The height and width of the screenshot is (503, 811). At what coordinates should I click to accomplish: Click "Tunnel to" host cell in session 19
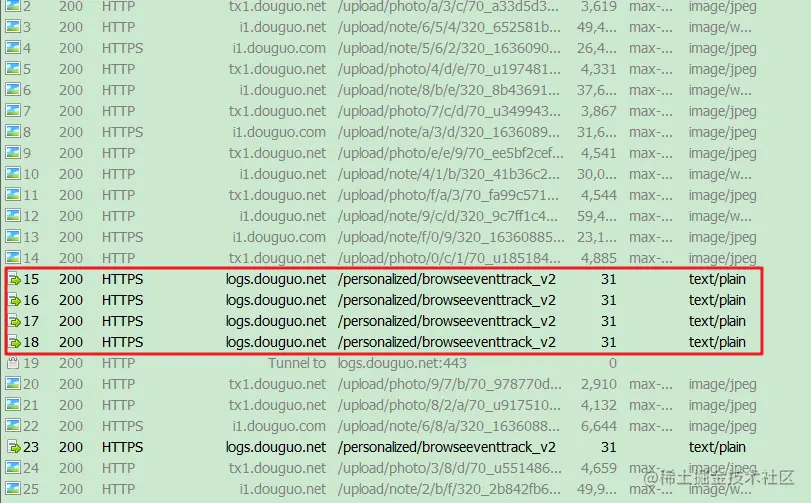point(297,363)
